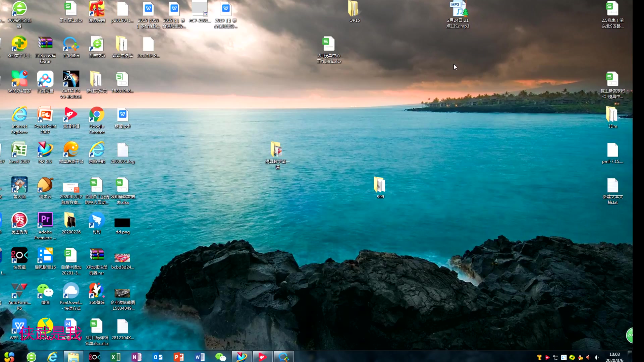Viewport: 644px width, 362px height.
Task: Select the 企业微信截图 image file
Action: coord(123,299)
